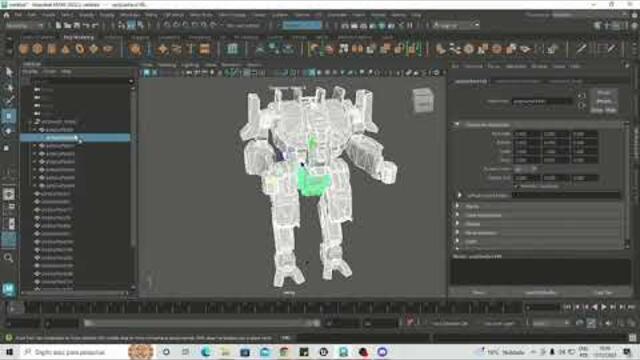Select the Paint Selection tool
The height and width of the screenshot is (360, 640).
9,101
